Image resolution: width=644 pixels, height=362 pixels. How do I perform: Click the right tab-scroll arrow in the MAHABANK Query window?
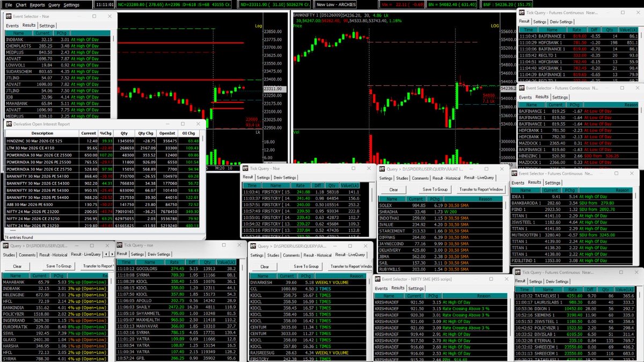(112, 254)
